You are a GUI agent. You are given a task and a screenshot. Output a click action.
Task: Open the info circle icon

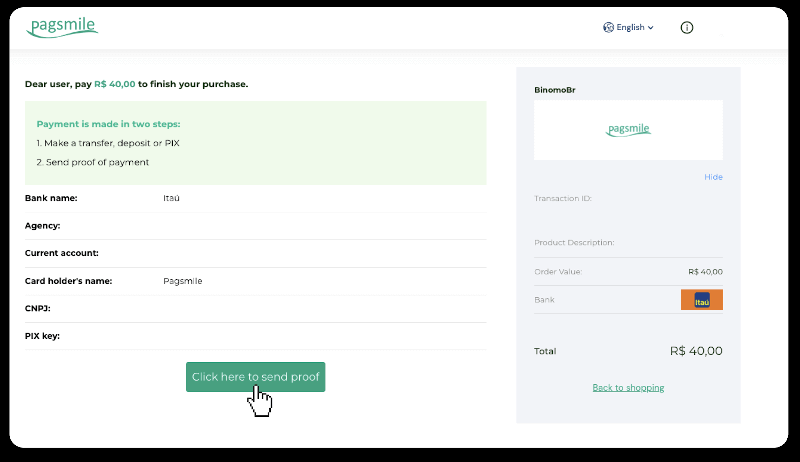tap(686, 28)
